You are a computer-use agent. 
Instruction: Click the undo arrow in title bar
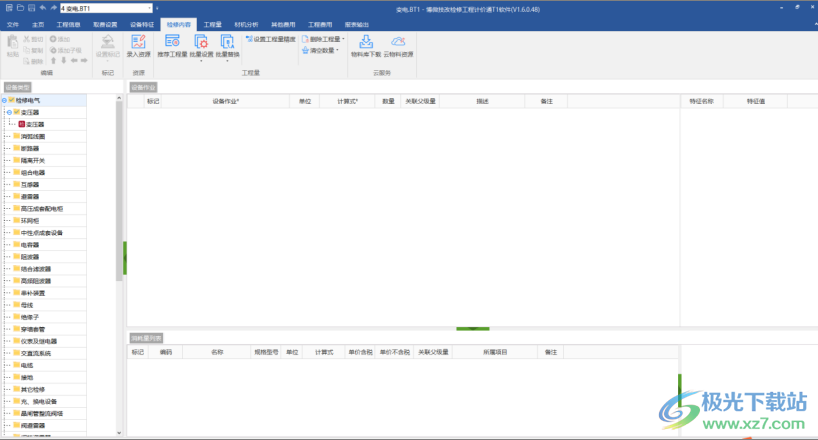coord(43,8)
